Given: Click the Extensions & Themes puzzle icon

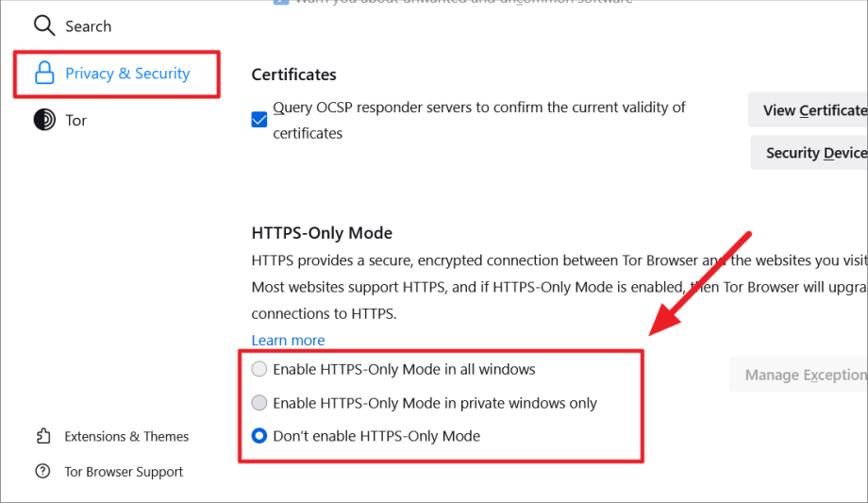Looking at the screenshot, I should click(43, 436).
